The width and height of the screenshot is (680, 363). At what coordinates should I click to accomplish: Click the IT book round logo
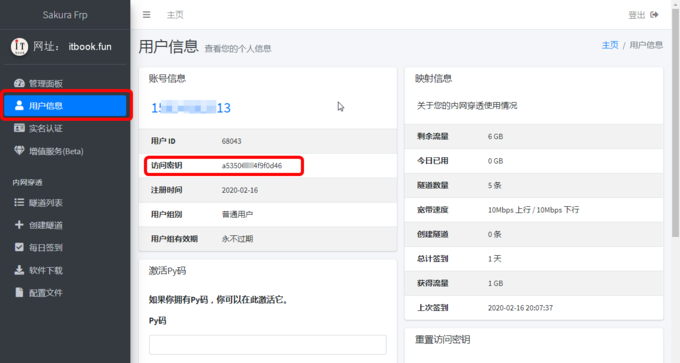19,47
